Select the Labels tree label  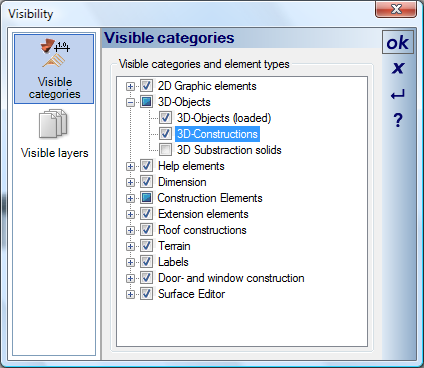(173, 262)
